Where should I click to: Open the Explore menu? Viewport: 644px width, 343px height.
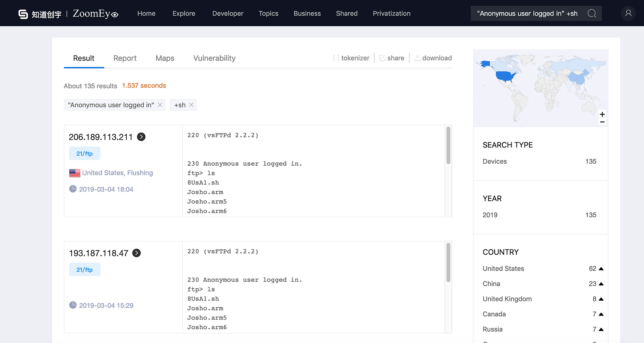tap(184, 13)
